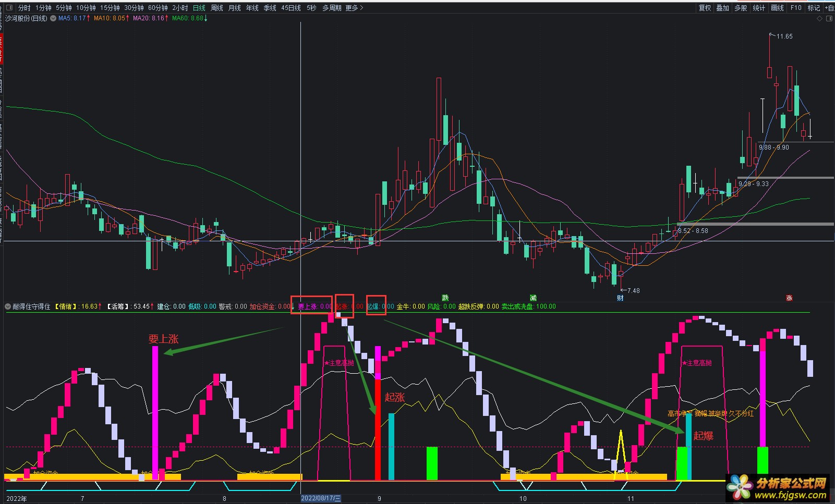This screenshot has width=835, height=504.
Task: Click the 9.29 - 9.33 gap label
Action: tap(754, 184)
